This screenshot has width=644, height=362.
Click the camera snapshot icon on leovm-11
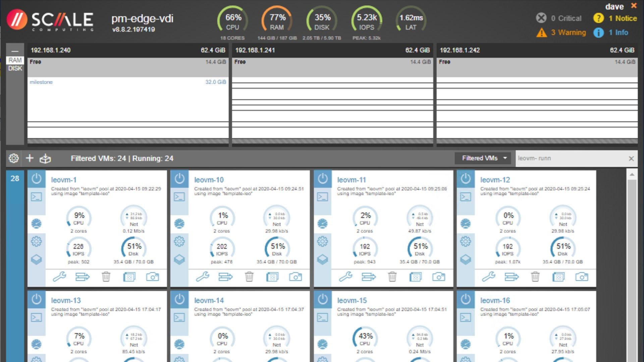pyautogui.click(x=438, y=277)
